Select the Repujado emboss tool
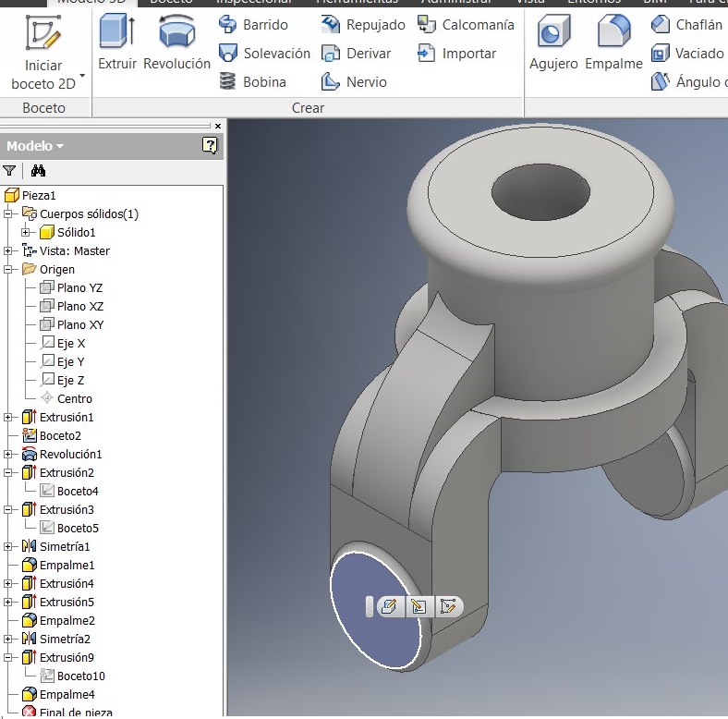This screenshot has width=728, height=719. tap(363, 24)
